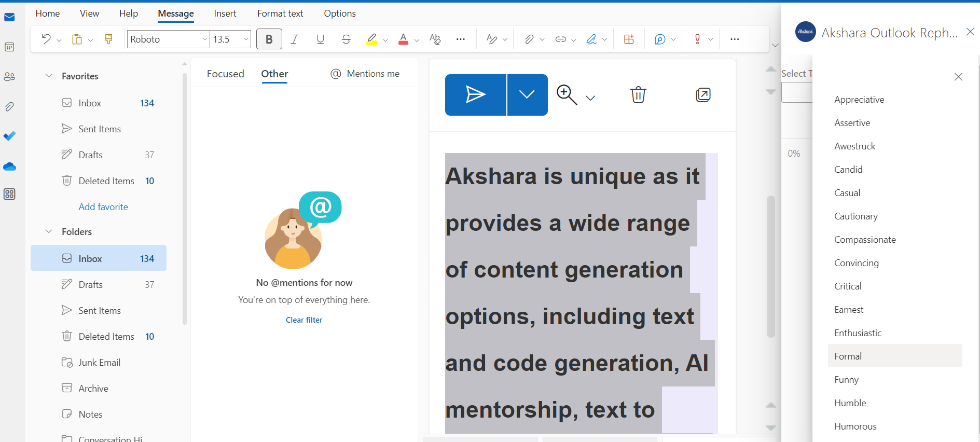Collapse the Favorites folder group
Image resolution: width=980 pixels, height=442 pixels.
click(x=49, y=76)
